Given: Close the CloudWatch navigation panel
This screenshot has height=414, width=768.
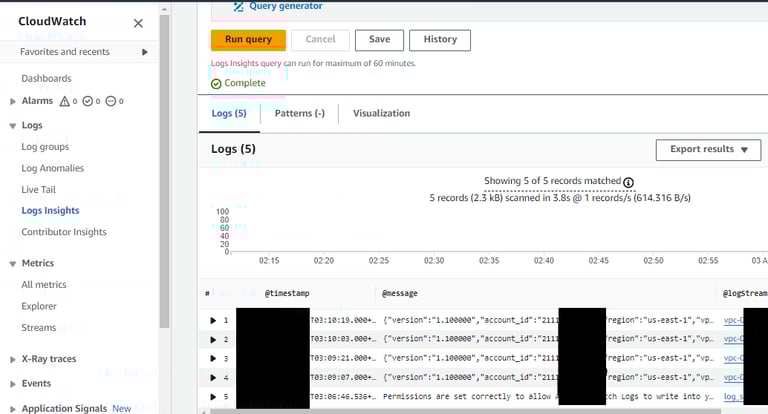Looking at the screenshot, I should [139, 23].
